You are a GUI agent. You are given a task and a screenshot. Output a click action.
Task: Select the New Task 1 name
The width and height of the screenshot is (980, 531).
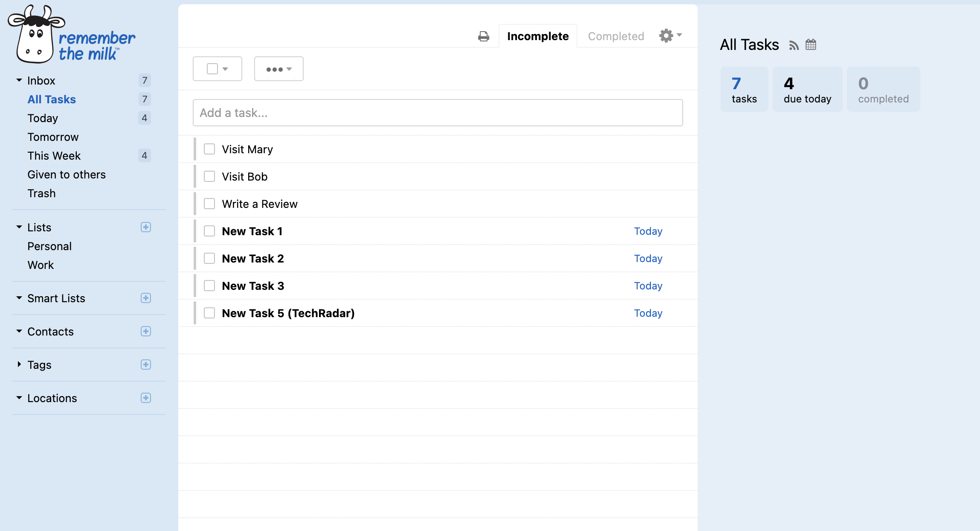coord(252,231)
